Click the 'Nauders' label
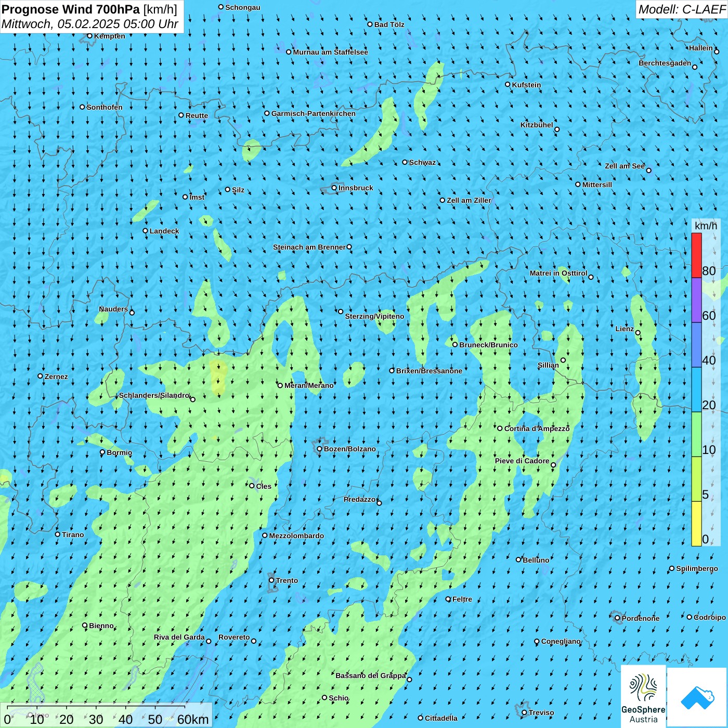Screen dimensions: 728x728 coord(113,309)
